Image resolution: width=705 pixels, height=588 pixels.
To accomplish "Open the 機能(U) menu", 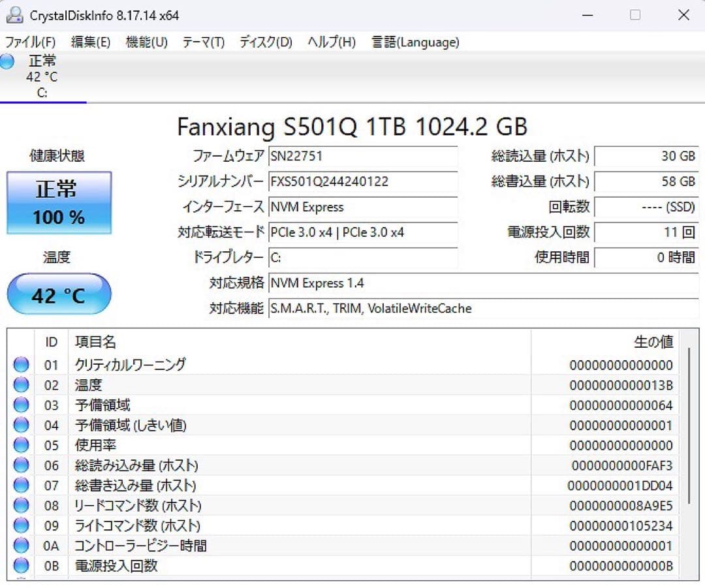I will [x=146, y=42].
